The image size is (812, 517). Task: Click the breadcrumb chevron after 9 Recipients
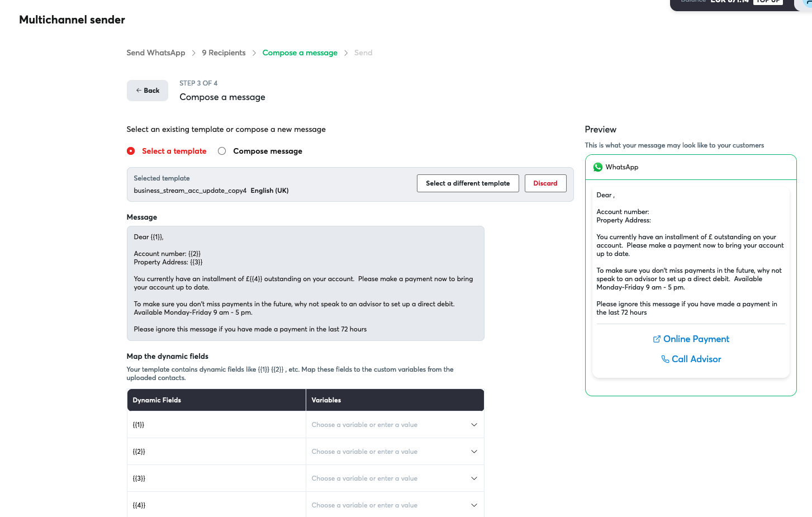[254, 53]
